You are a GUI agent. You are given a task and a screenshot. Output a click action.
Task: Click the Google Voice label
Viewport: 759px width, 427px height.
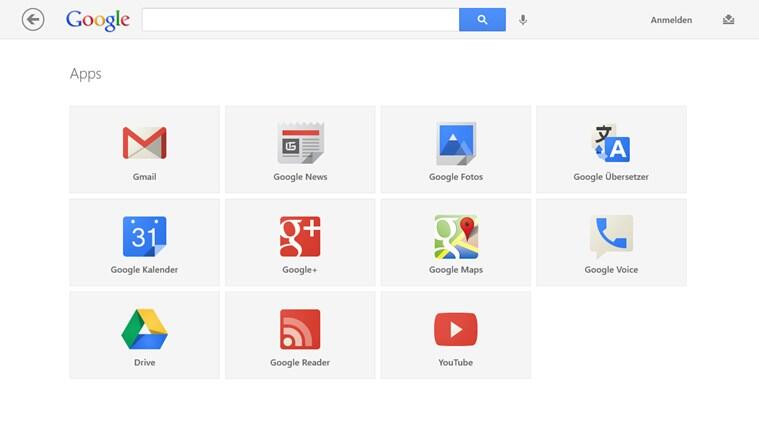pyautogui.click(x=611, y=270)
